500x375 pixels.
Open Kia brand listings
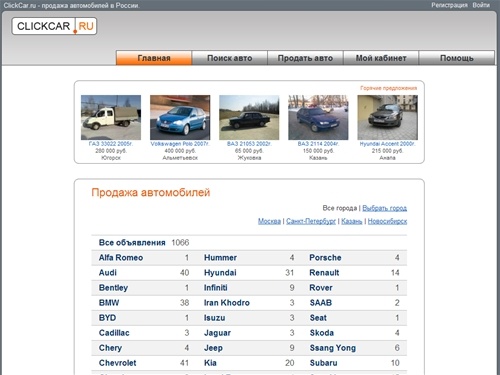click(210, 363)
